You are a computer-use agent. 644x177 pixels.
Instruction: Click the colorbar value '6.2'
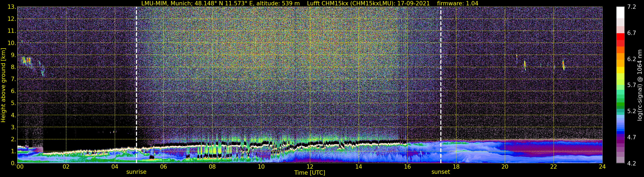pos(632,59)
